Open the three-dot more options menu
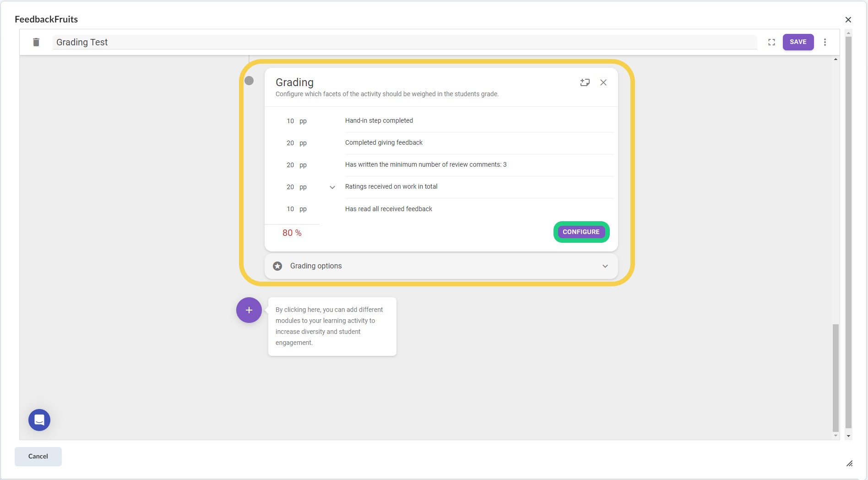The image size is (868, 480). tap(825, 42)
